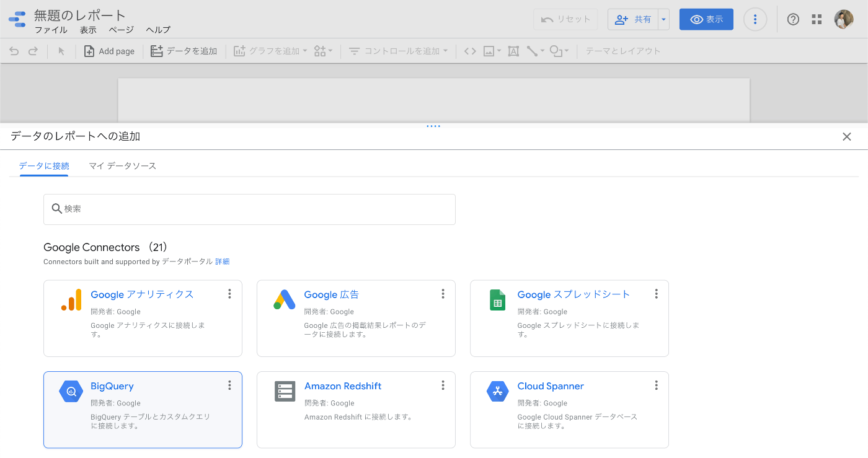Click the Amazon Redshift connector logo
868x458 pixels.
point(285,391)
